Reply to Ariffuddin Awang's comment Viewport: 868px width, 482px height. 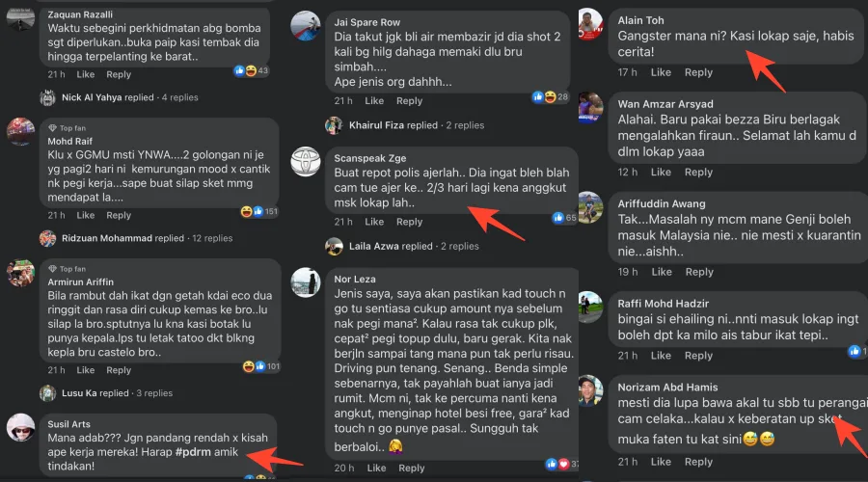pos(699,272)
